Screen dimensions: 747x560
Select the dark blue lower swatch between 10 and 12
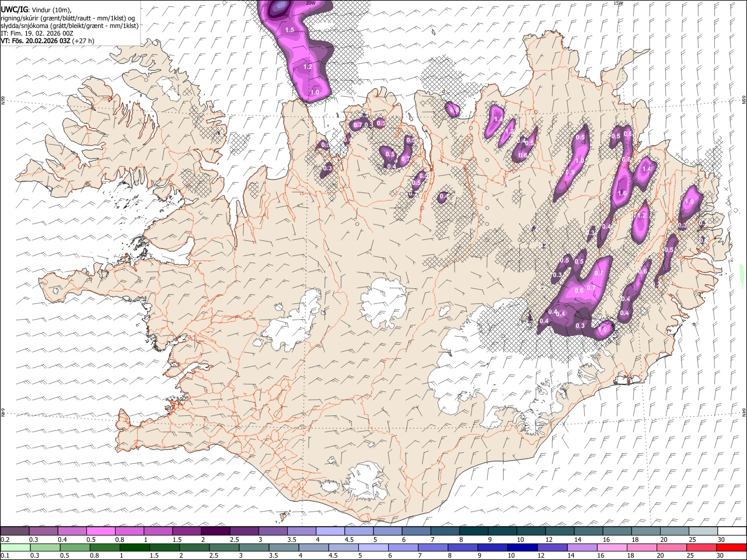(x=523, y=547)
